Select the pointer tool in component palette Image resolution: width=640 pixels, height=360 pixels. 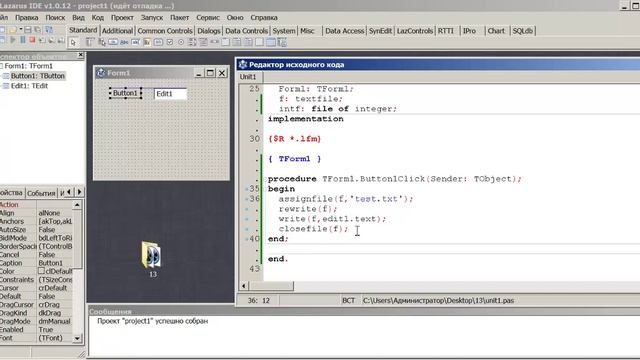point(73,42)
